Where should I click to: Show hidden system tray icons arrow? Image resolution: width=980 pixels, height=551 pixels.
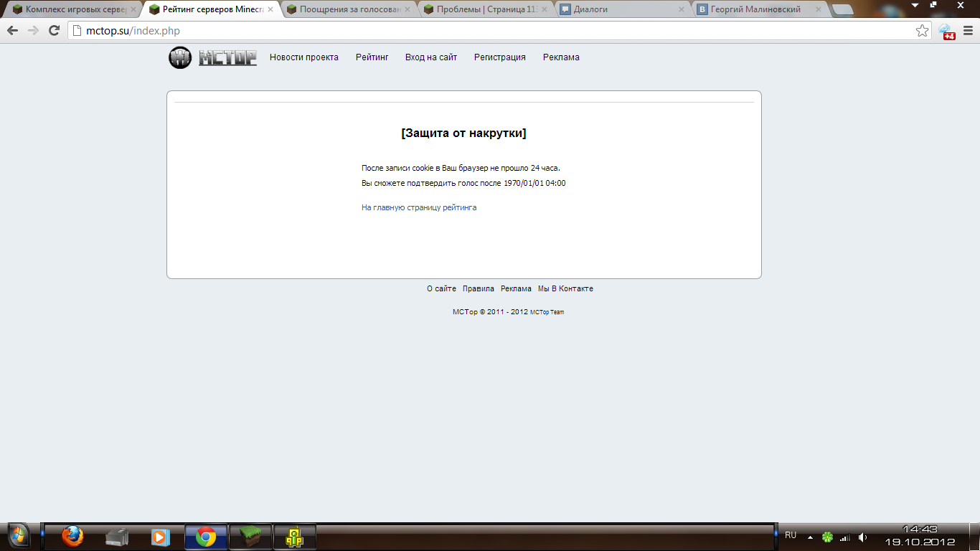tap(810, 537)
